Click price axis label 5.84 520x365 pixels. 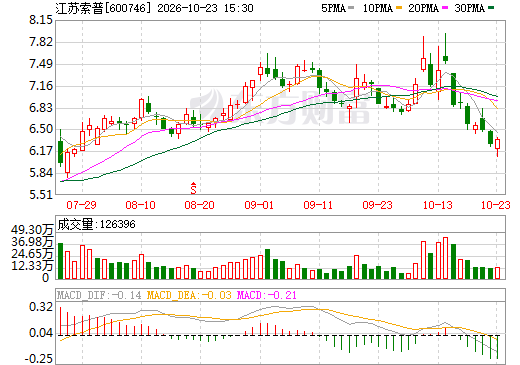point(41,173)
